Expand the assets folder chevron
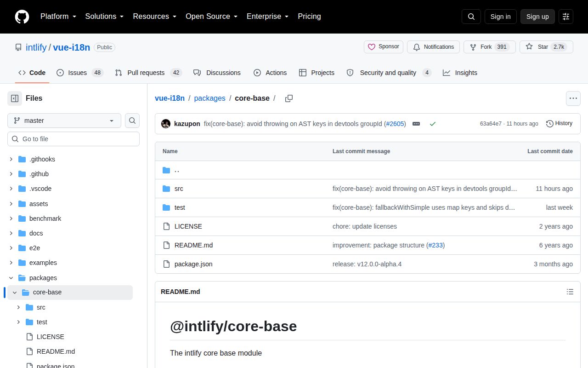The width and height of the screenshot is (588, 368). click(x=11, y=204)
